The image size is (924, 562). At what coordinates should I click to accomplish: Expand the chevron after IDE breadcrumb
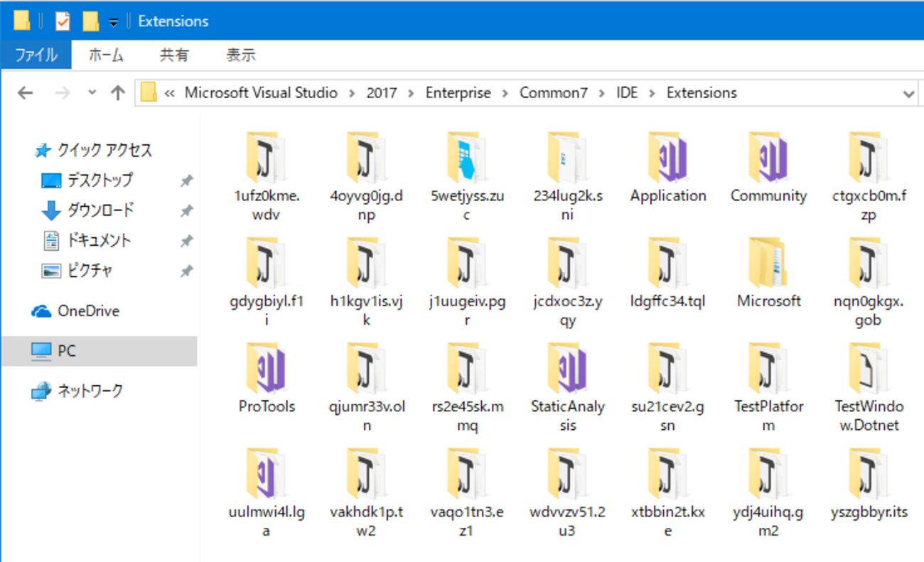[x=652, y=93]
